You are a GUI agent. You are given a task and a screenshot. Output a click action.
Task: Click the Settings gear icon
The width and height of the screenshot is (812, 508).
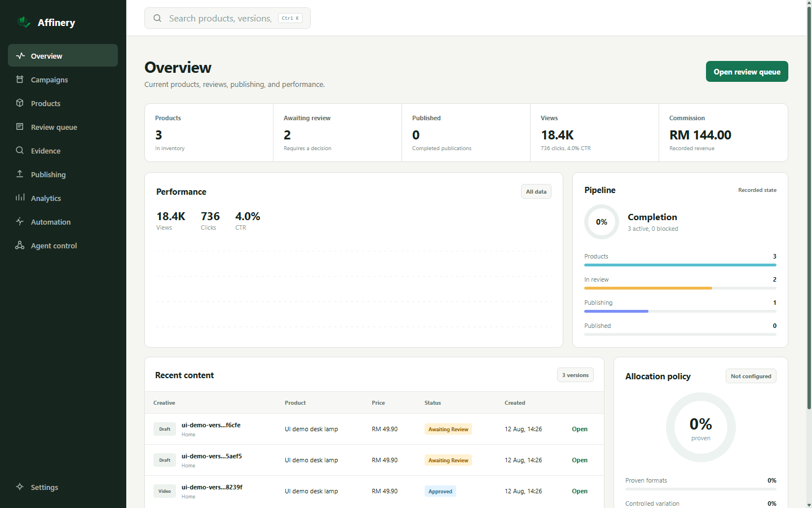20,487
